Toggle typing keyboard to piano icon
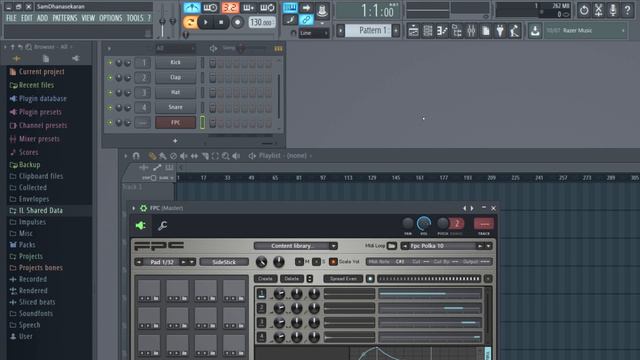640x360 pixels. click(290, 8)
